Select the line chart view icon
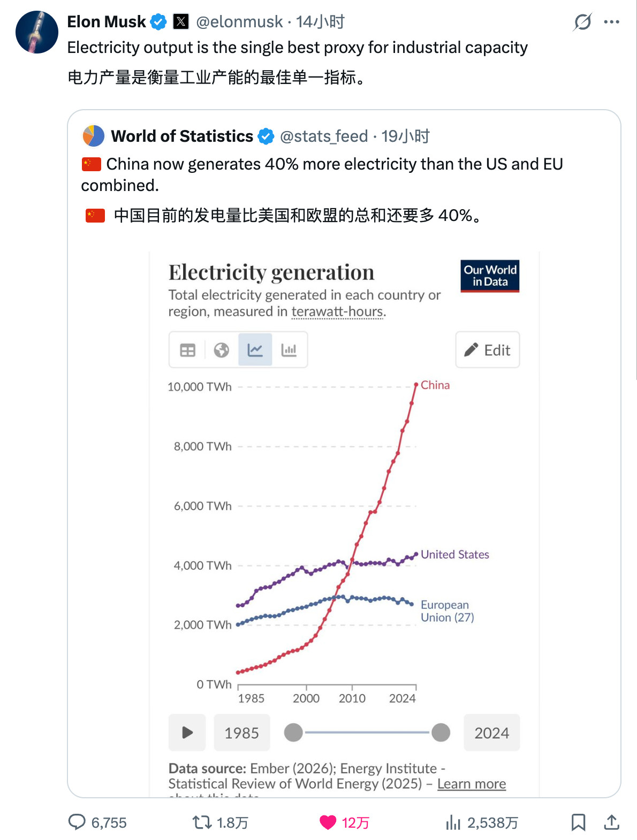 [255, 350]
